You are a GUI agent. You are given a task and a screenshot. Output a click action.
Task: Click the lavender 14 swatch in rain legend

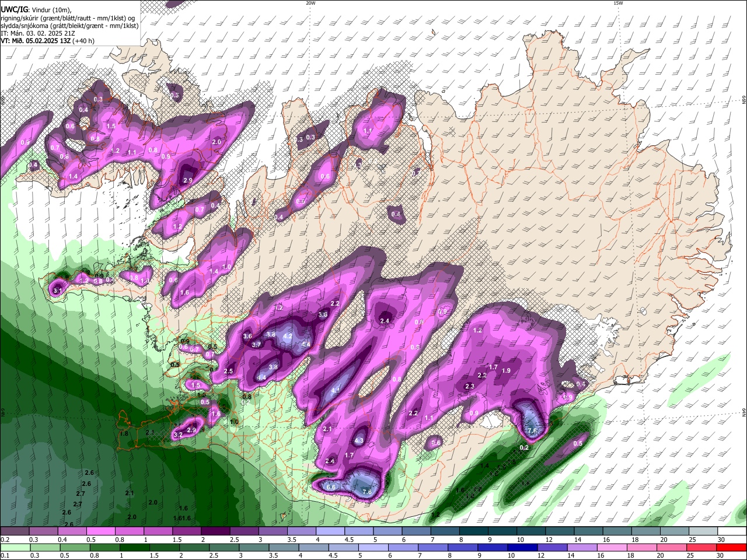(582, 548)
